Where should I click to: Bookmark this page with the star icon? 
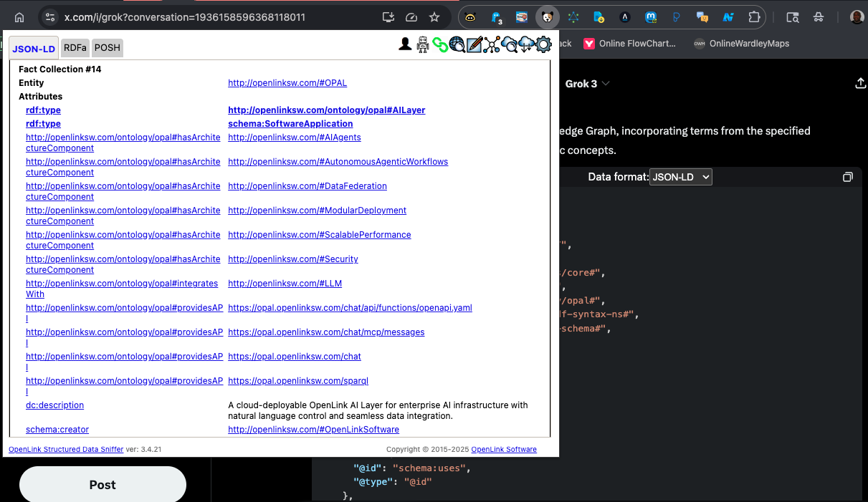[x=434, y=17]
